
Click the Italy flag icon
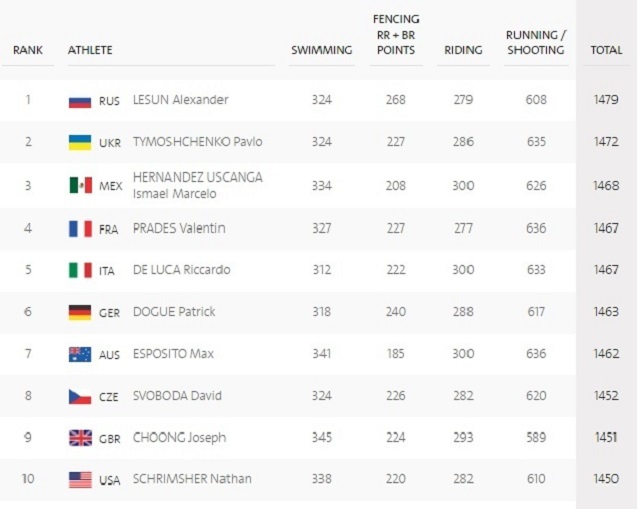point(80,270)
